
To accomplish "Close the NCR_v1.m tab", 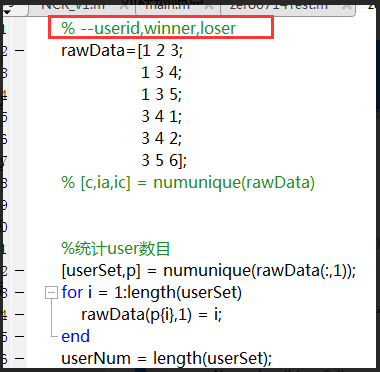I will [125, 6].
